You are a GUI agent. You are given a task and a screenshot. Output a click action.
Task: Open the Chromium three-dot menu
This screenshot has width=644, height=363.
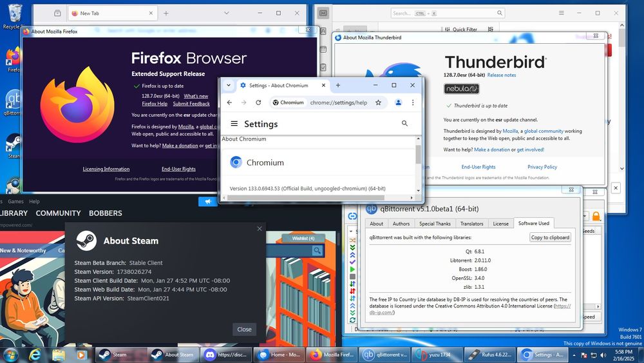(x=413, y=103)
